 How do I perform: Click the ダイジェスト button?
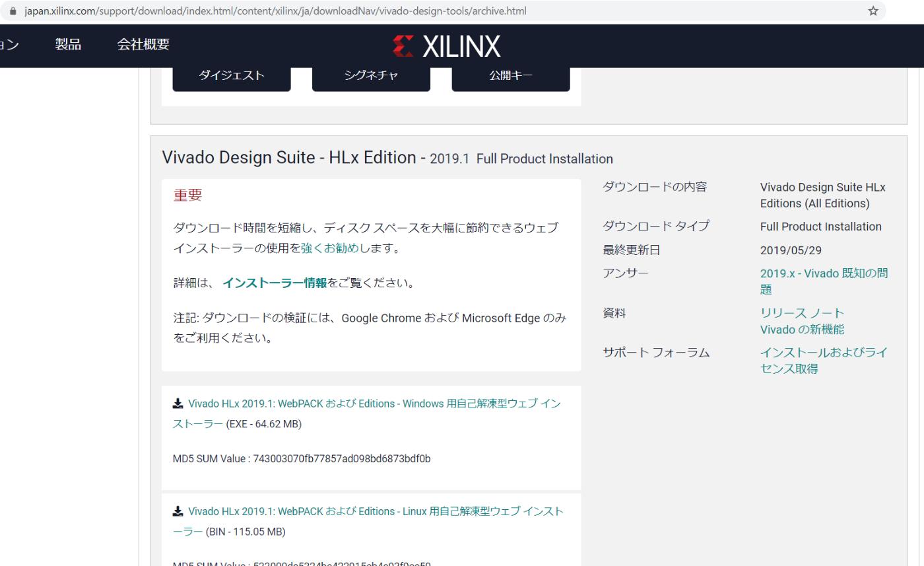click(232, 75)
